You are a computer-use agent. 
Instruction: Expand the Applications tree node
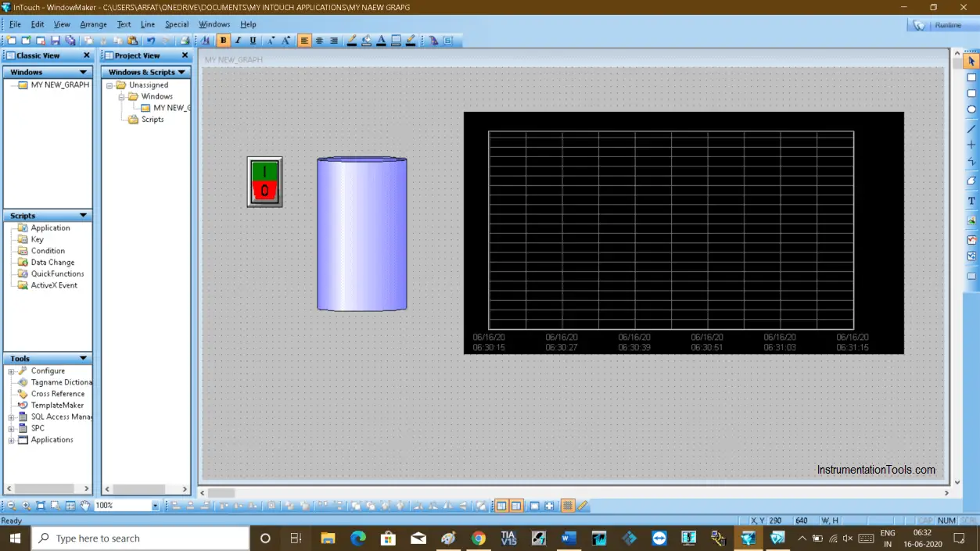click(x=11, y=440)
